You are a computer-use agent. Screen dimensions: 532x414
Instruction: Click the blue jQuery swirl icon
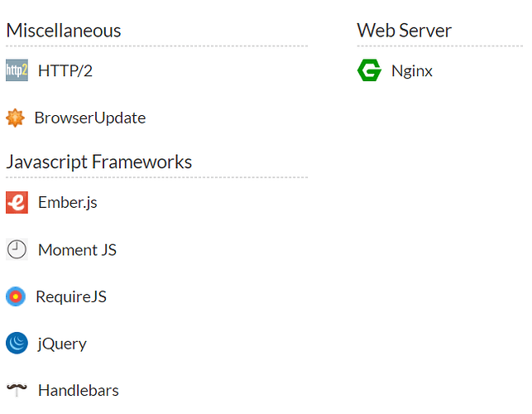(x=17, y=343)
